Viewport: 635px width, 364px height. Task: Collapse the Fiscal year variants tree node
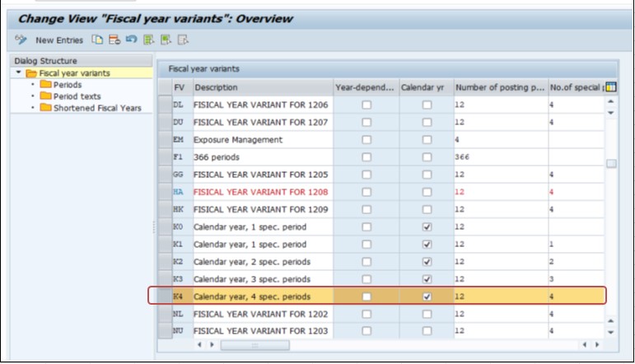tap(18, 72)
